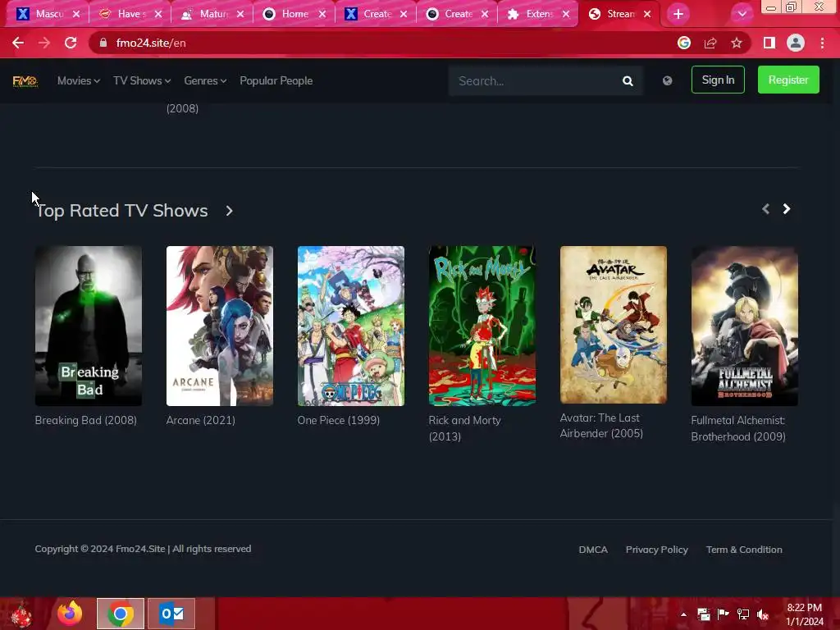
Task: Click the green Register button
Action: [x=788, y=80]
